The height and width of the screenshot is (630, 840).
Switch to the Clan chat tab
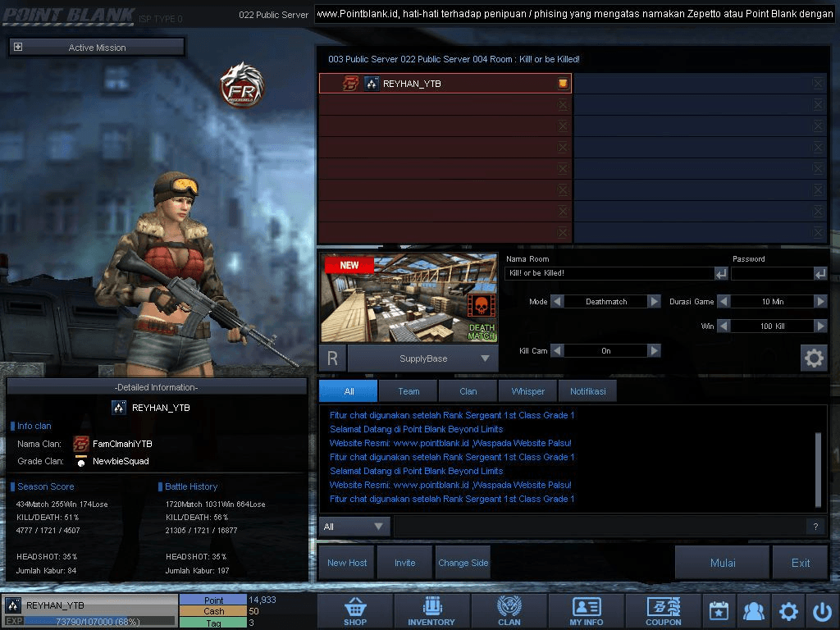(468, 391)
